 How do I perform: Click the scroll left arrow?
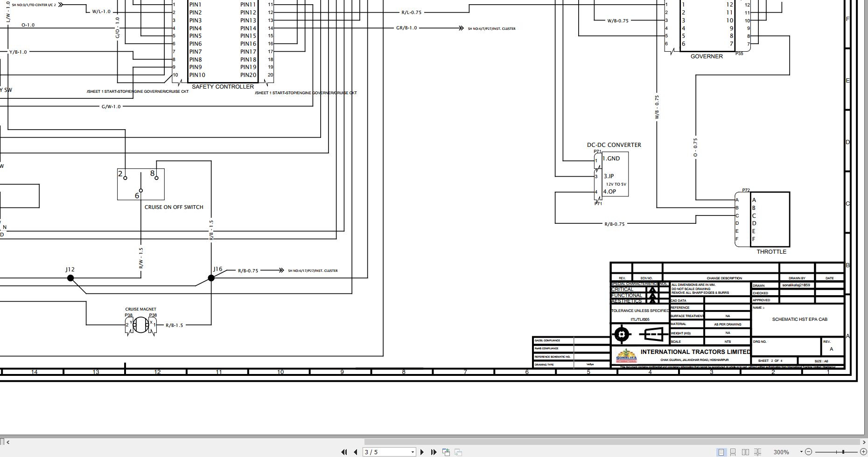pos(8,441)
